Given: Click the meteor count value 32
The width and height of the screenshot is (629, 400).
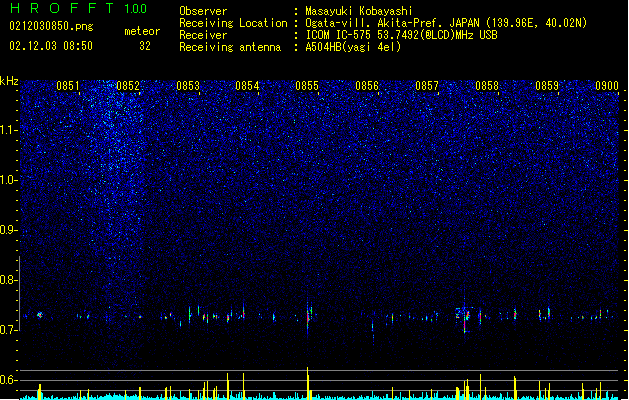Looking at the screenshot, I should (x=145, y=46).
